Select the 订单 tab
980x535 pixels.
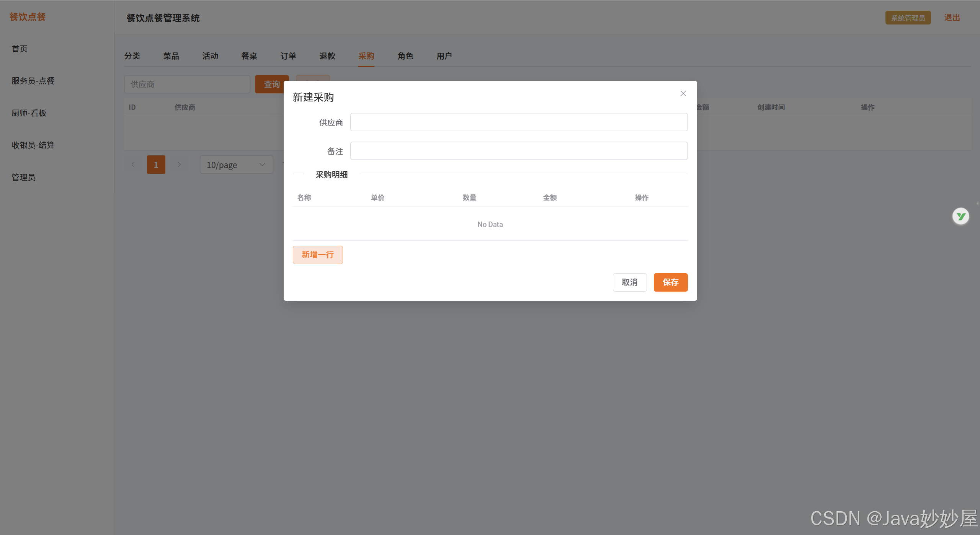click(x=288, y=56)
